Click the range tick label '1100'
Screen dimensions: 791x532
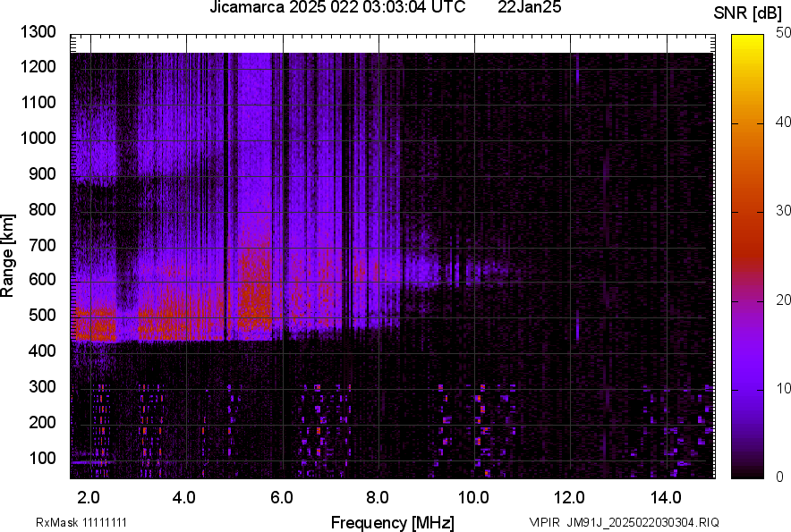(x=38, y=102)
